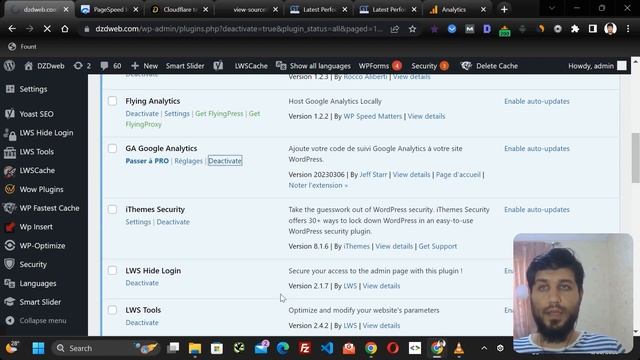View details of iThemes Security
This screenshot has width=640, height=360.
click(394, 246)
